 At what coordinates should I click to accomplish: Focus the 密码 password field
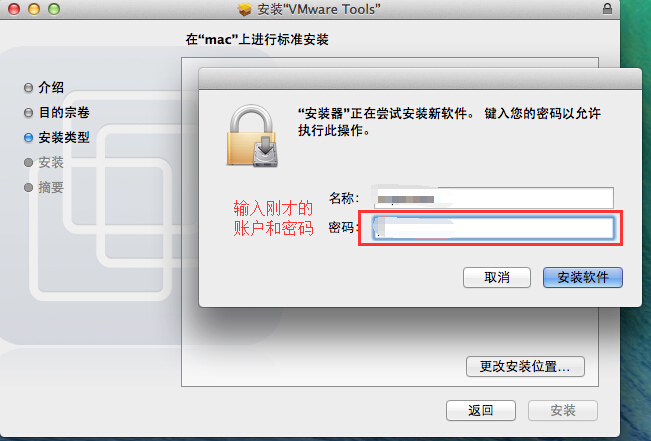point(493,228)
